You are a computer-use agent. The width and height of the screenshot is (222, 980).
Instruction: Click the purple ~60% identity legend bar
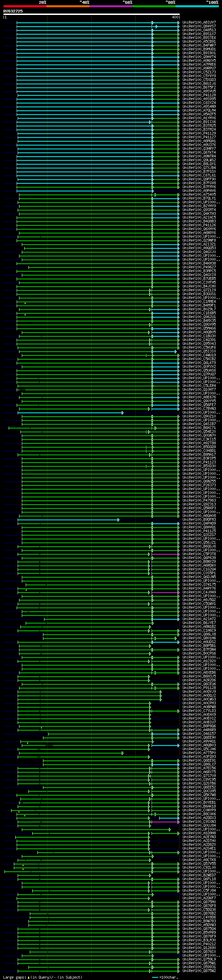tap(111, 6)
